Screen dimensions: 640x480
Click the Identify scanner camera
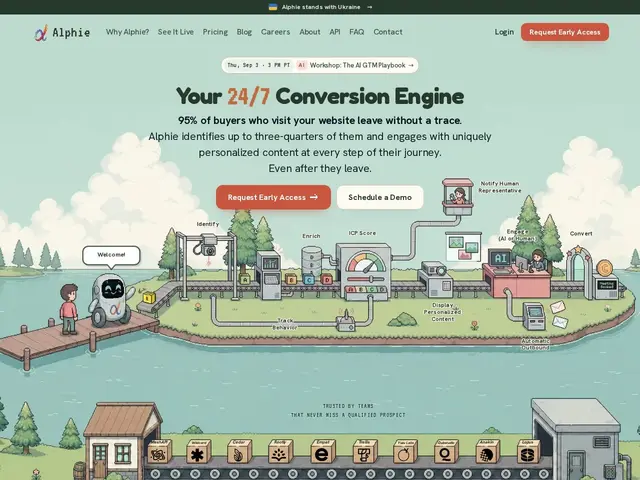pyautogui.click(x=207, y=245)
